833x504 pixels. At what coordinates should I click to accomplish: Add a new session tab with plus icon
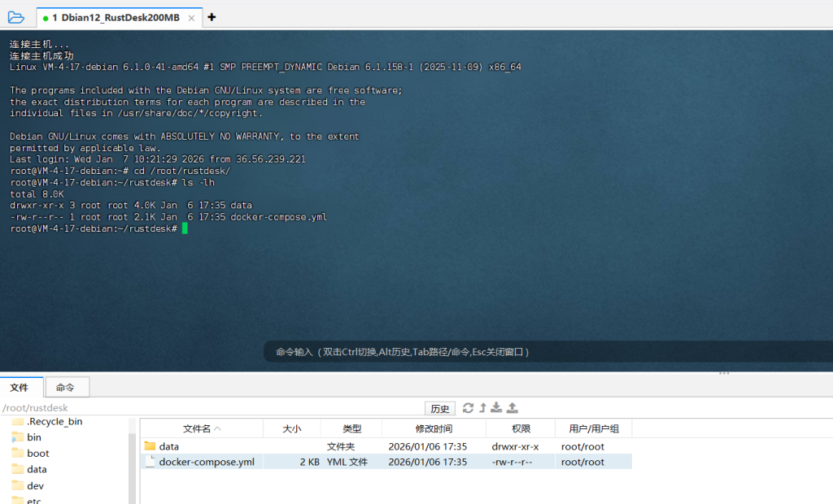[x=212, y=17]
